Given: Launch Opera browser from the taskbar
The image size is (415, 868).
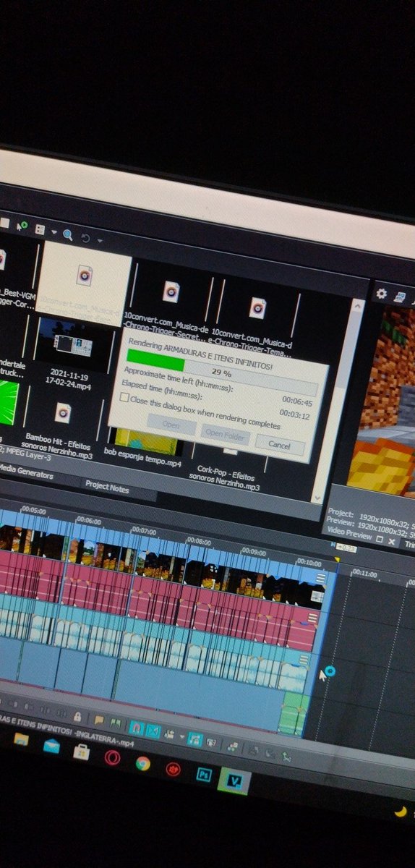Looking at the screenshot, I should pos(111,756).
